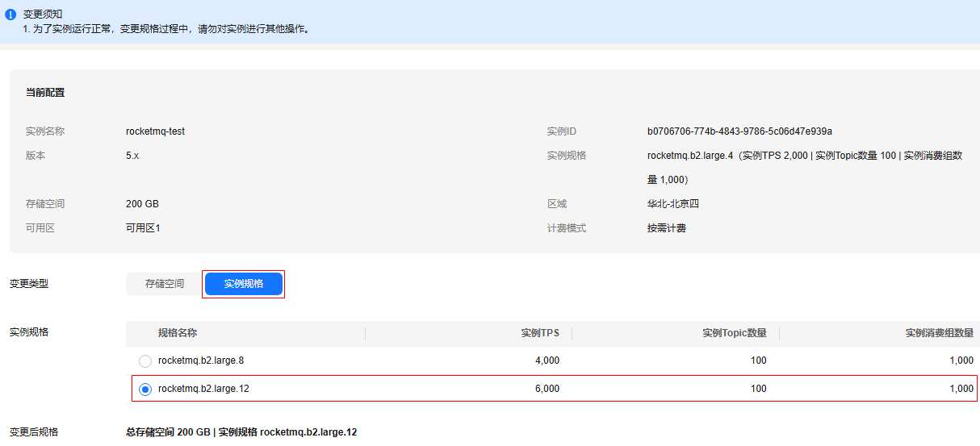The image size is (980, 446).
Task: Click the version value 5.x
Action: 132,156
